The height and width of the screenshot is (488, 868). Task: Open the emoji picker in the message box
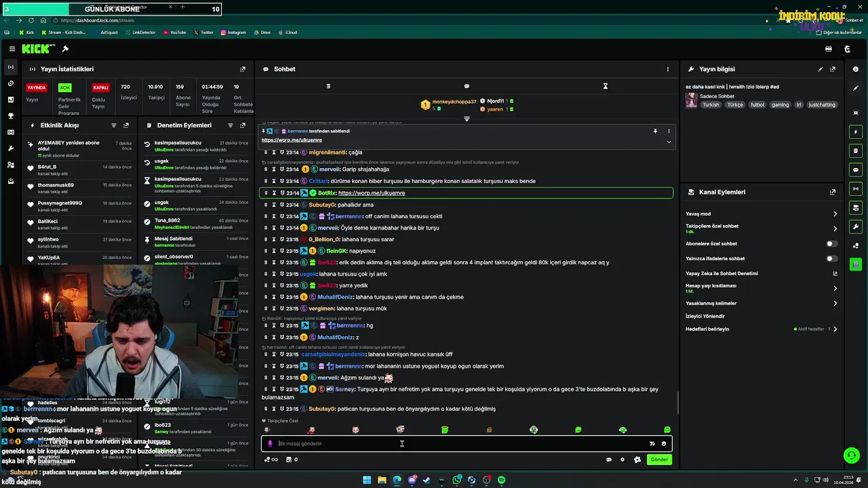[664, 443]
